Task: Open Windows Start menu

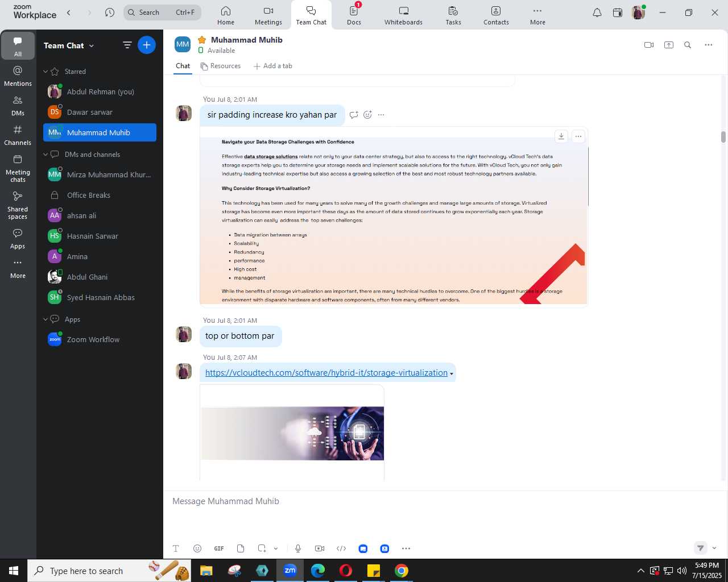Action: (14, 571)
